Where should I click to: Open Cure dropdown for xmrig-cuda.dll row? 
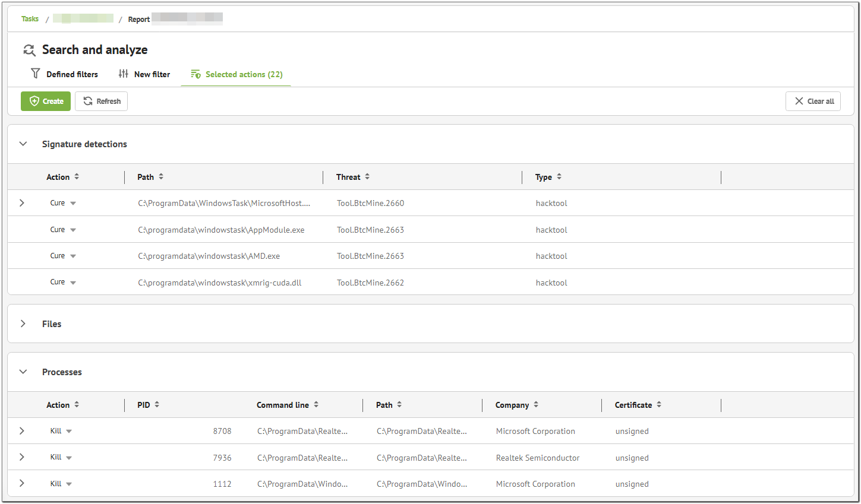73,283
